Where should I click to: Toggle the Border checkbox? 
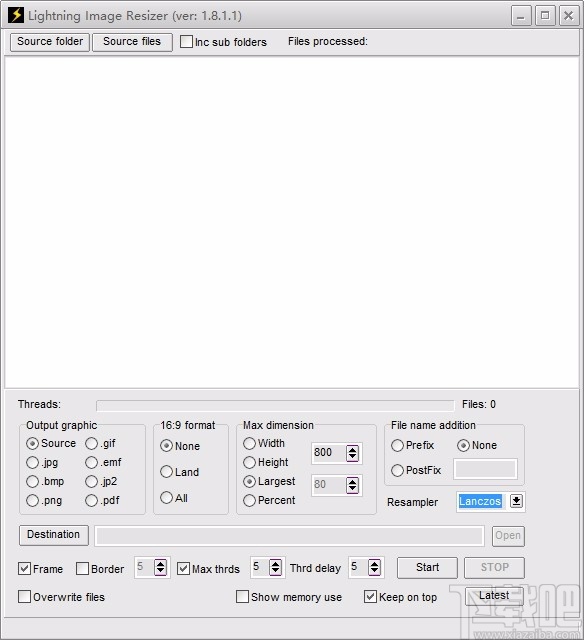pos(82,569)
